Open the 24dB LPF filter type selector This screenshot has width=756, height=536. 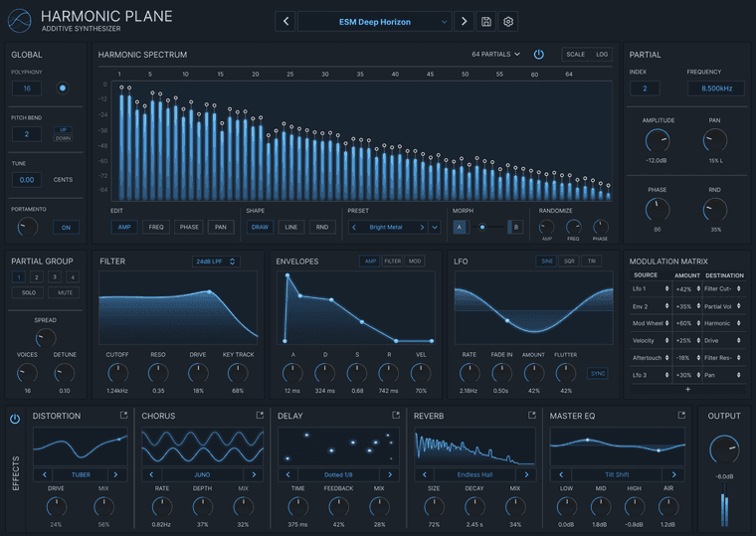pyautogui.click(x=216, y=262)
